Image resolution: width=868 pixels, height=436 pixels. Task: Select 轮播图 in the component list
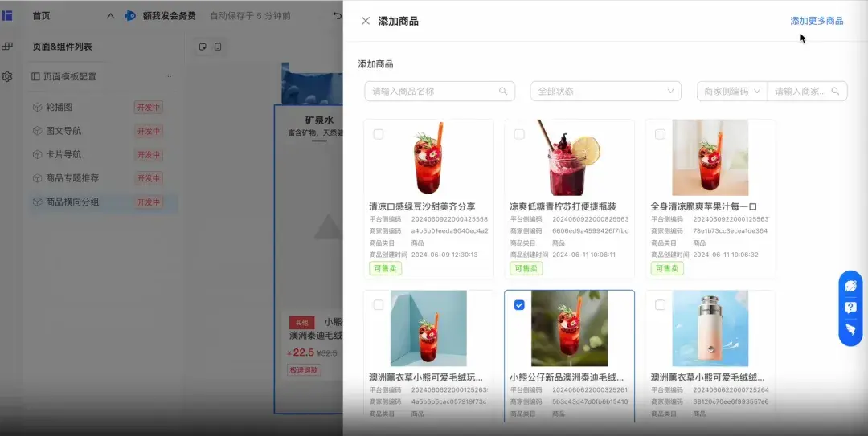tap(104, 108)
